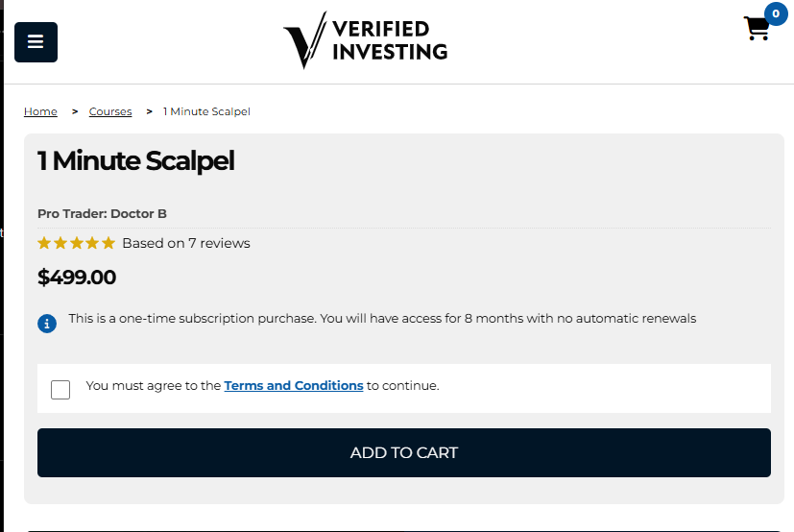
Task: Click the second gold rating star
Action: (60, 243)
